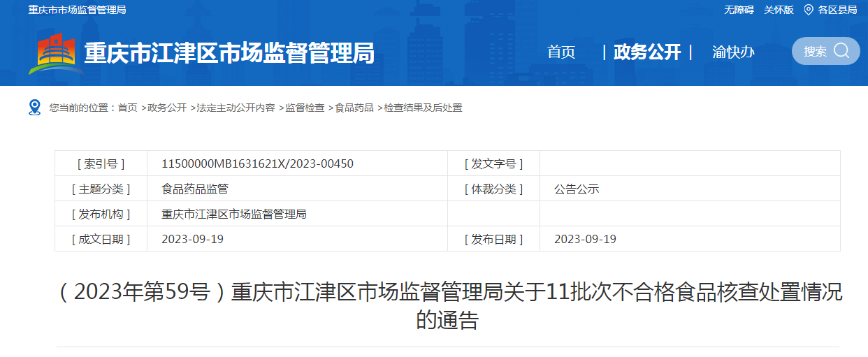Image resolution: width=868 pixels, height=357 pixels.
Task: Click the 成文日期 value 2023-09-19
Action: tap(192, 239)
